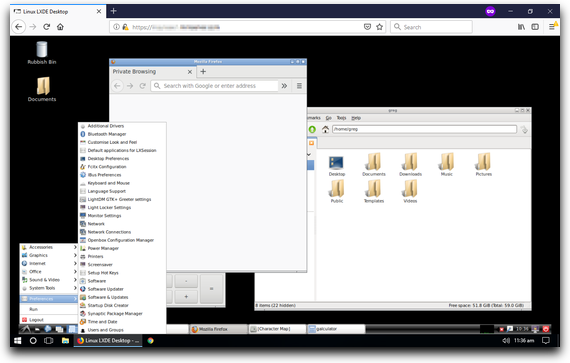This screenshot has width=570, height=363.
Task: Open the Help menu in file manager
Action: point(356,118)
